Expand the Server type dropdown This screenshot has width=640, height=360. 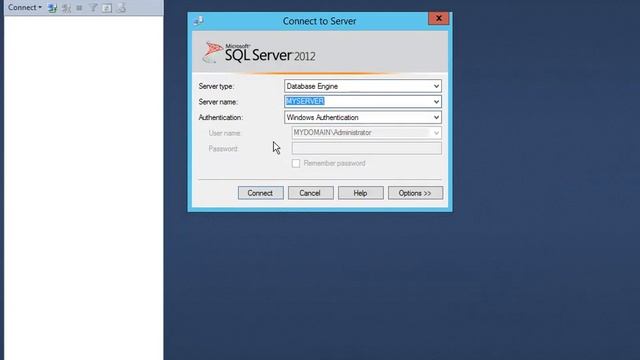[x=436, y=86]
